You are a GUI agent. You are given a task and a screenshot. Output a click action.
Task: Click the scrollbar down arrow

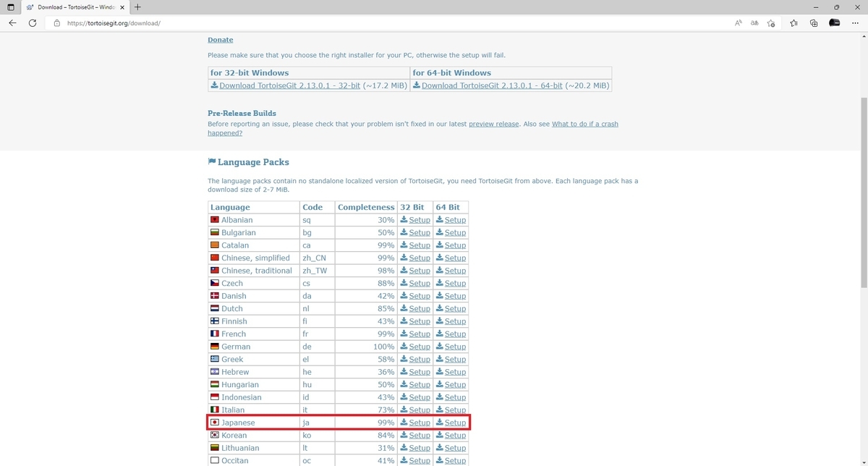click(863, 461)
